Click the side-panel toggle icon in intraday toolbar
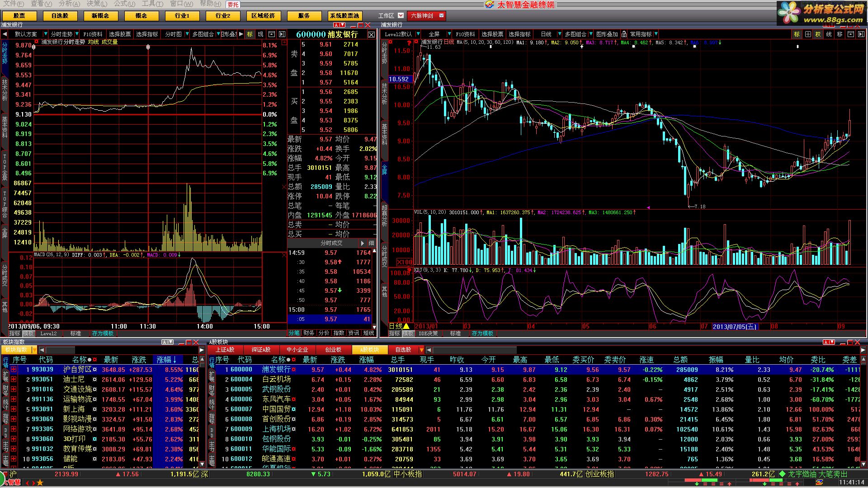This screenshot has height=488, width=868. pyautogui.click(x=282, y=34)
